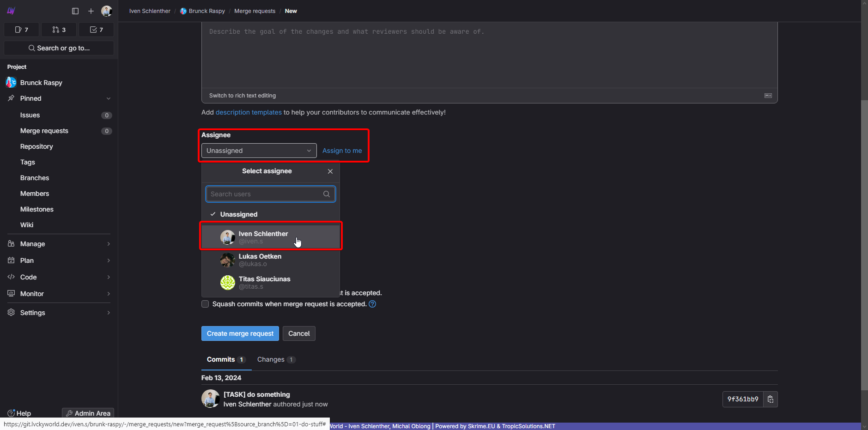Open the Unassigned assignee dropdown
The width and height of the screenshot is (868, 430).
pyautogui.click(x=259, y=151)
